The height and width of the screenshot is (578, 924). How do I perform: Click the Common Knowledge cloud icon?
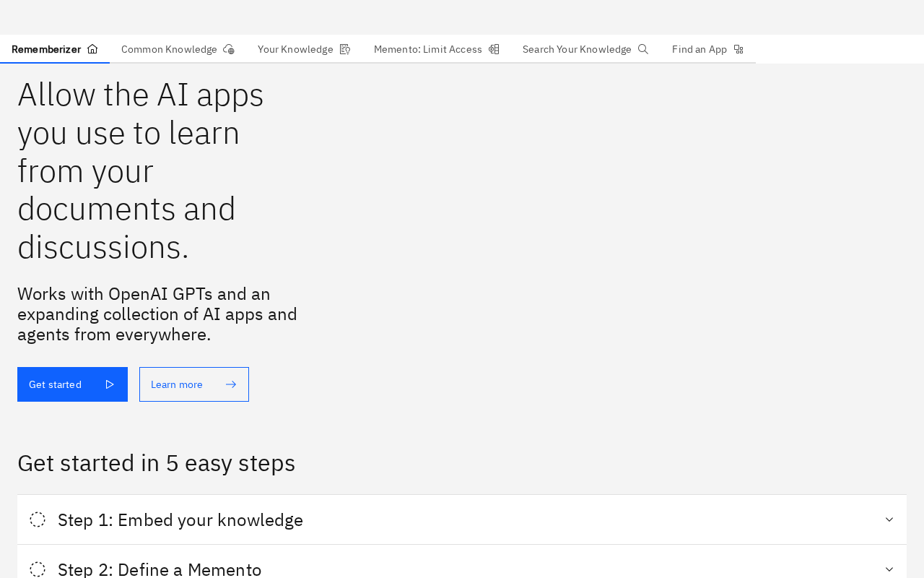click(x=229, y=49)
